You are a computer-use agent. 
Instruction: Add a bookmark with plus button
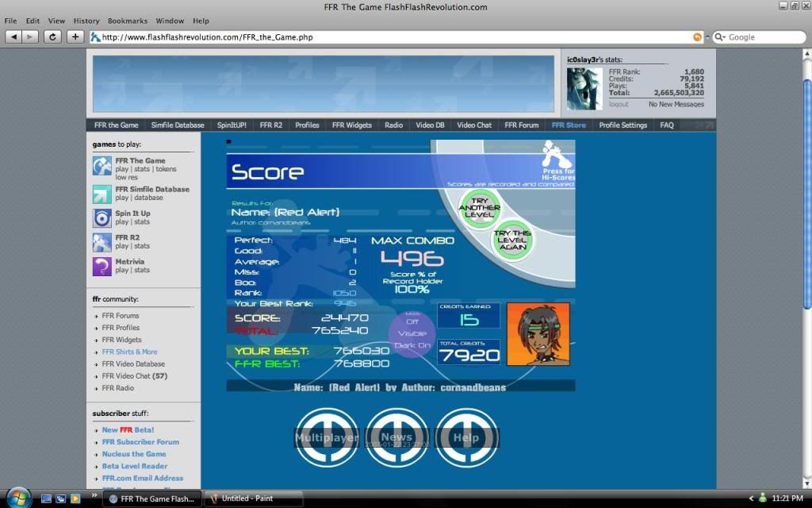click(75, 37)
